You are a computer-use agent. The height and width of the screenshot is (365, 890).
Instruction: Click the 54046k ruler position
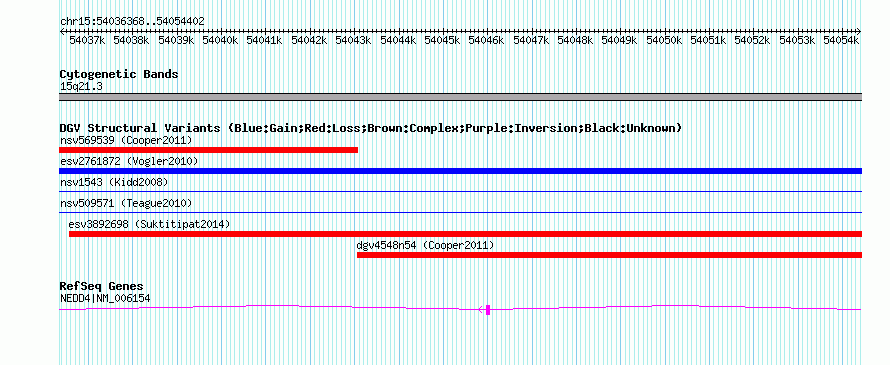(486, 40)
